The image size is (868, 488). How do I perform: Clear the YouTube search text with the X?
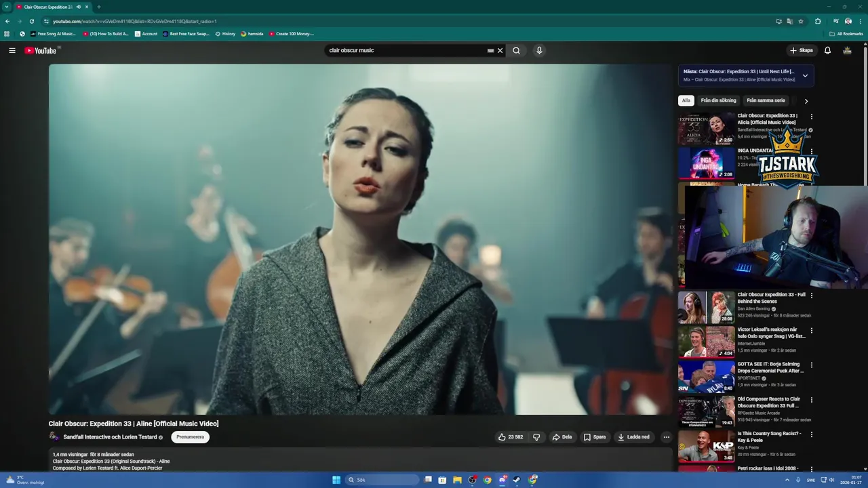500,50
